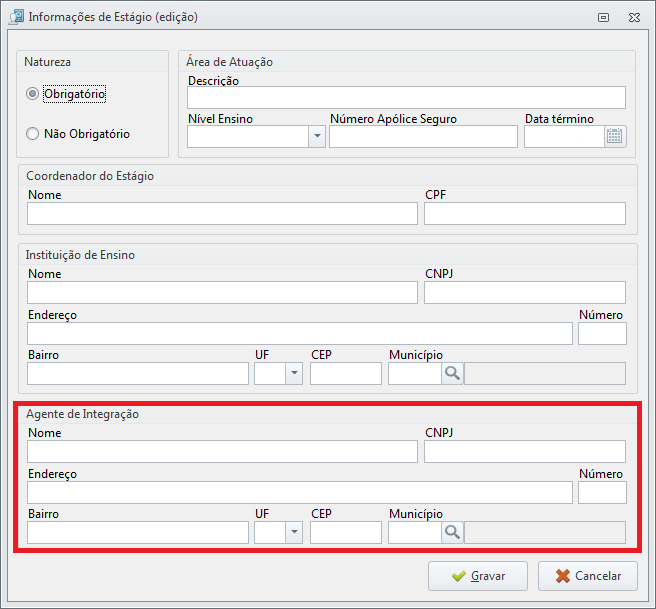The height and width of the screenshot is (609, 656).
Task: Focus the Número Apólice Seguro field
Action: coord(423,136)
